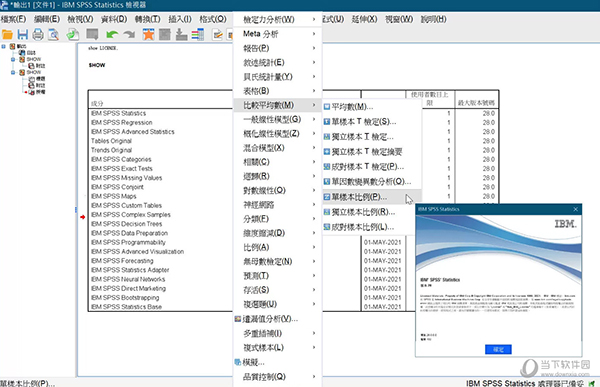Viewport: 600px width, 387px height.
Task: Select 獨立樣本比例(R)... in submenu
Action: 368,212
